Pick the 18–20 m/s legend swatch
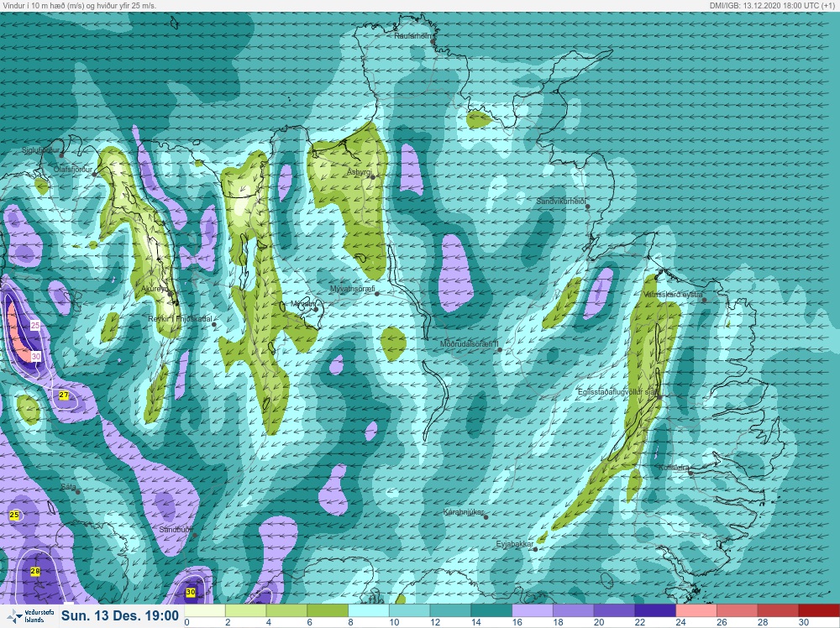This screenshot has height=628, width=840. point(573,611)
